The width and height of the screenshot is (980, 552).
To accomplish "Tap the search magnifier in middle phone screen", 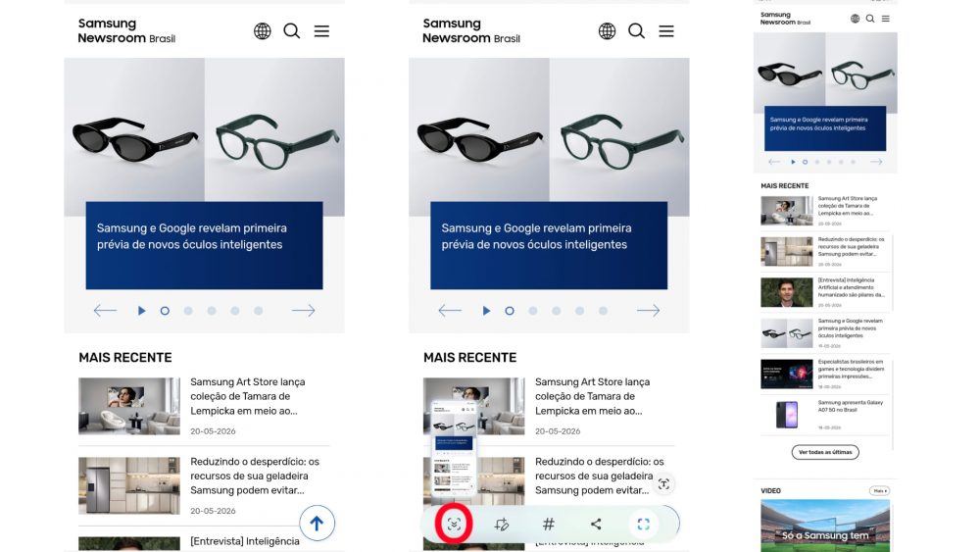I will tap(636, 30).
